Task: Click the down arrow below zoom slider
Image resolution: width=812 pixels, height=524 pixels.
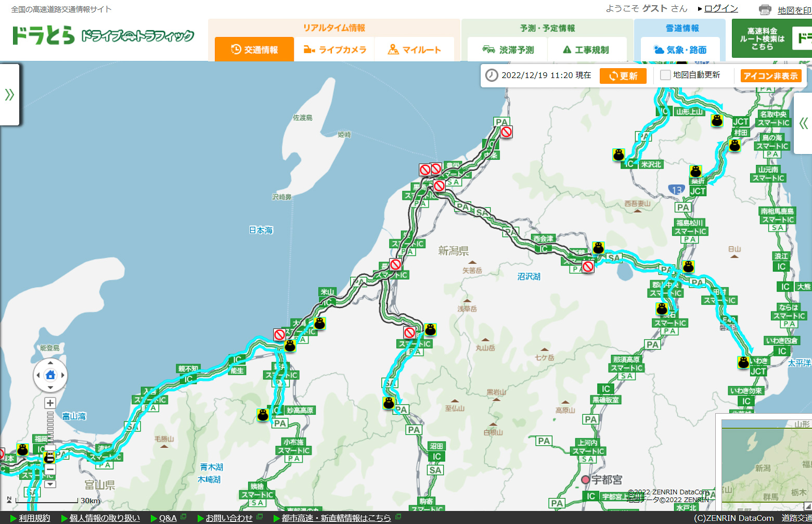Action: pyautogui.click(x=50, y=484)
